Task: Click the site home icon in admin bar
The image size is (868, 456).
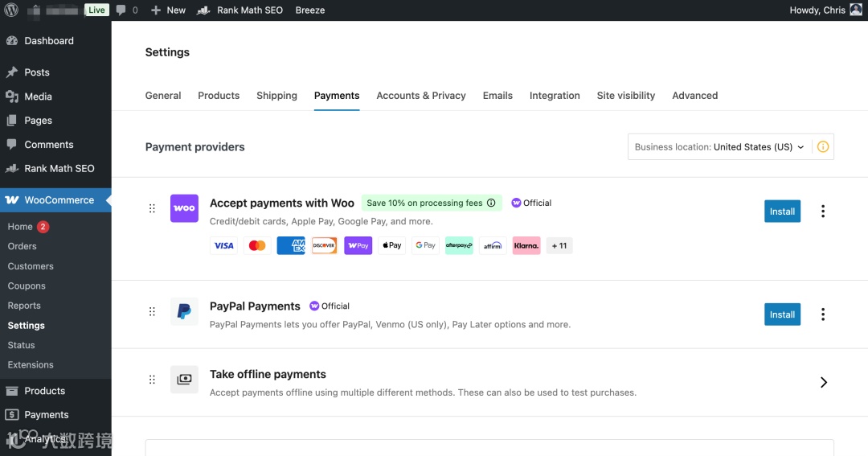Action: point(35,10)
